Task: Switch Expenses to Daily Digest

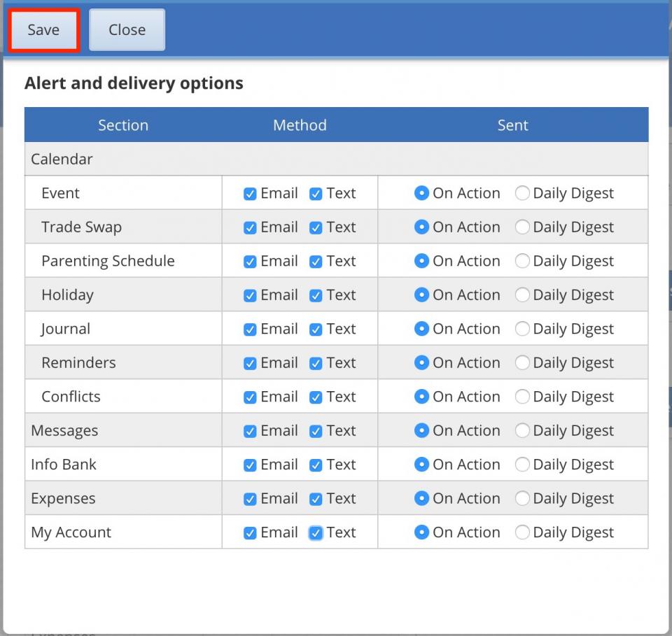Action: [522, 498]
